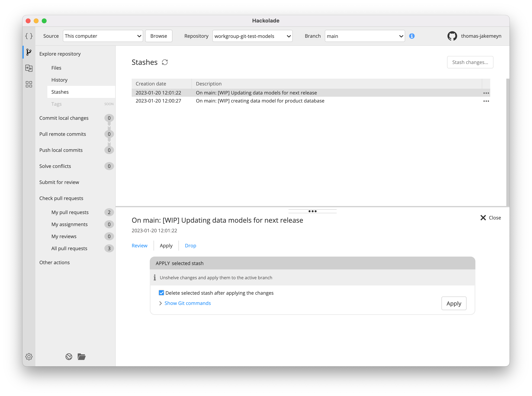Click Stash changes button top right
The image size is (532, 396).
point(470,62)
